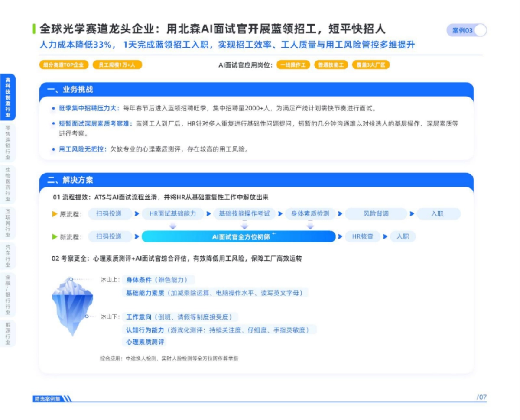Viewport: 520px width, 420px height.
Task: Select the 入职 step in 原流程
Action: tap(439, 213)
